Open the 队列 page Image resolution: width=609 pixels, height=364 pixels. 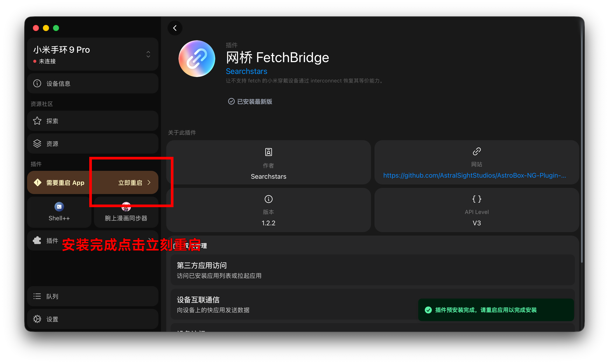tap(93, 296)
